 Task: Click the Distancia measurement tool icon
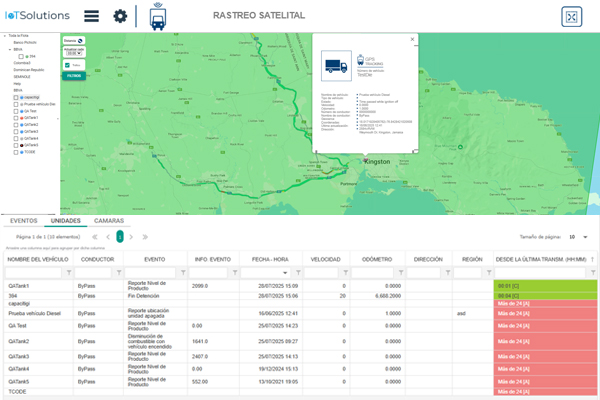tap(80, 40)
